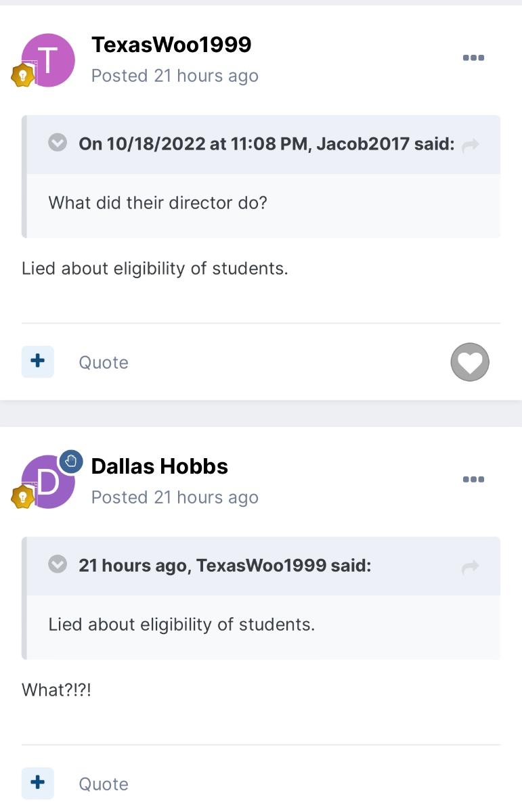The height and width of the screenshot is (812, 522).
Task: Open the TexasWoo1999 username profile link
Action: pyautogui.click(x=171, y=45)
